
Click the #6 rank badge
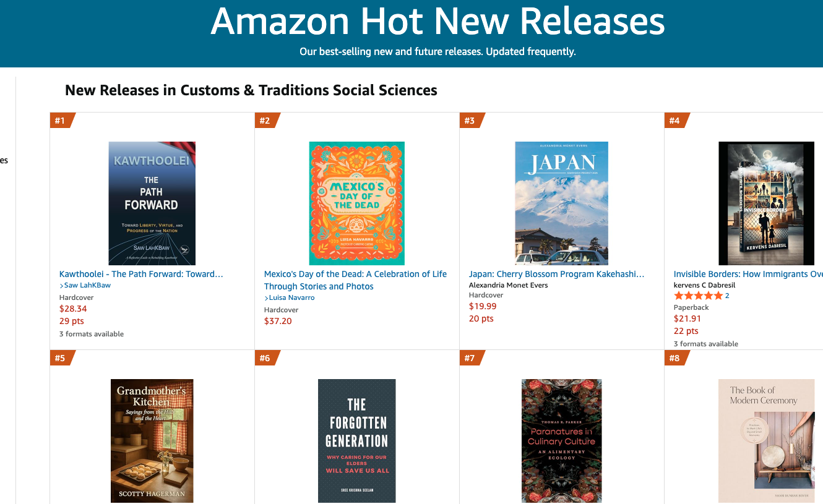[265, 358]
